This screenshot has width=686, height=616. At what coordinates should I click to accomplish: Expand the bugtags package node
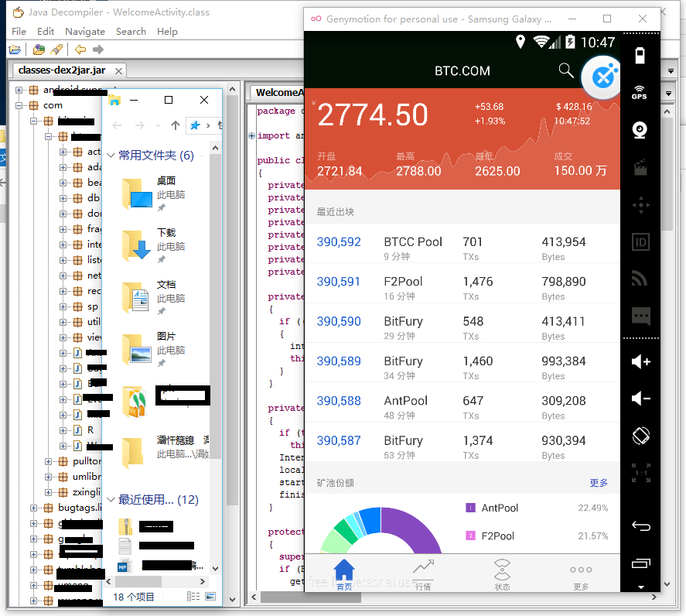(34, 508)
